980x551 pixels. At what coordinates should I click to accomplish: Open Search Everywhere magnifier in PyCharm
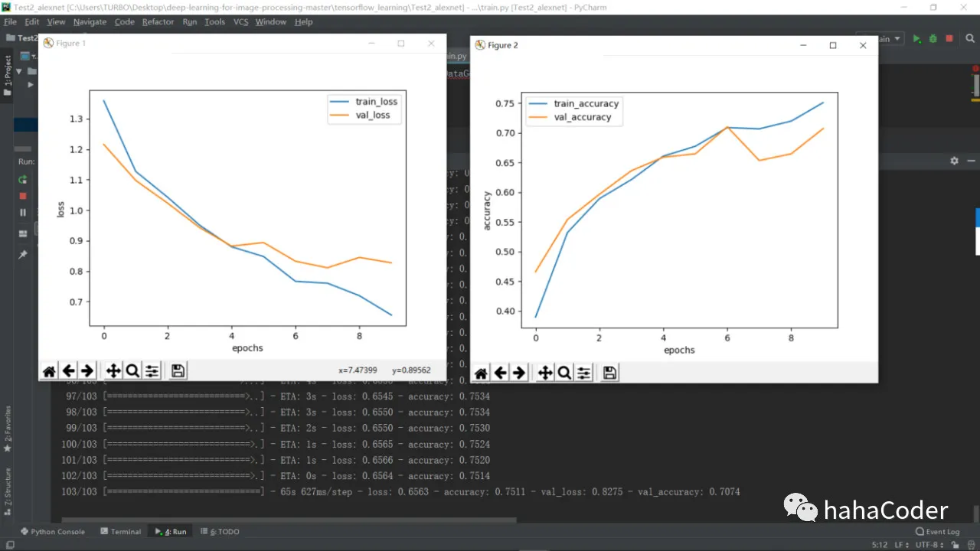(969, 38)
